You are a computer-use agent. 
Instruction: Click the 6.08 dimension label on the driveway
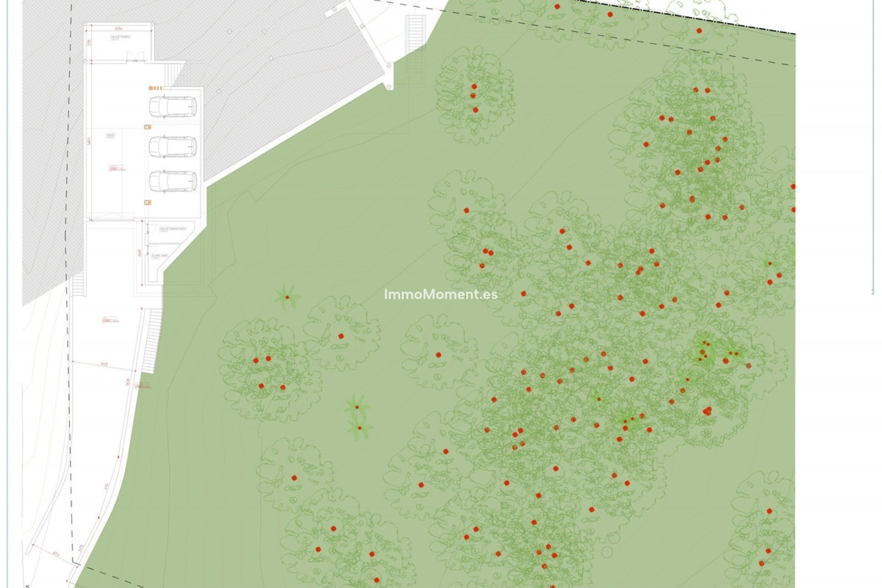pos(104,364)
